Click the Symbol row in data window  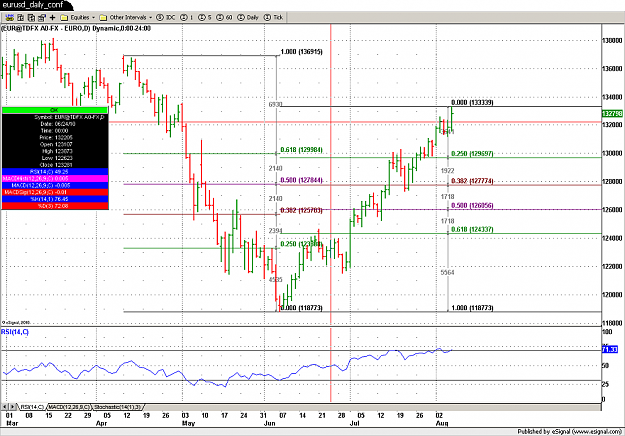tap(55, 117)
